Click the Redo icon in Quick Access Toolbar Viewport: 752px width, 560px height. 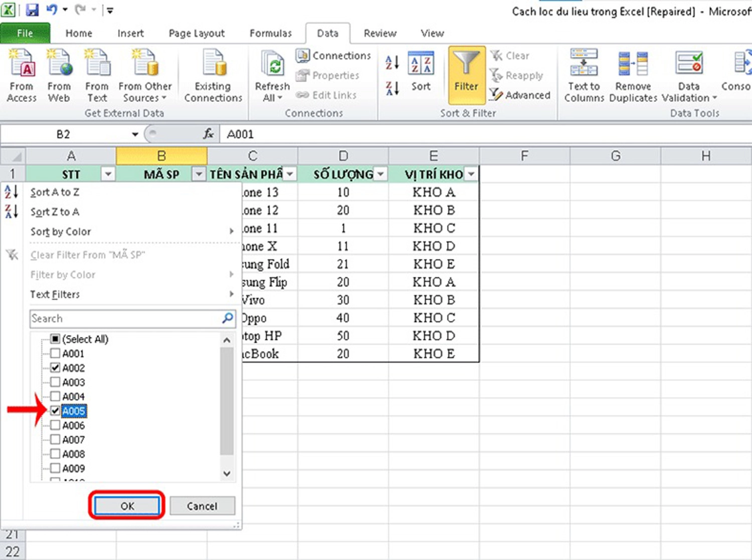80,10
